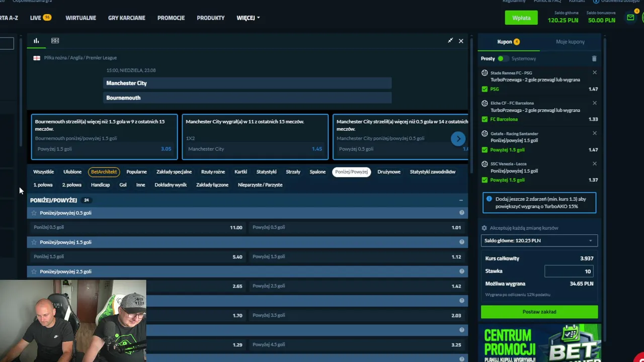644x362 pixels.
Task: Pick Poniżej 1.5 goli at odds 5.40
Action: [x=138, y=256]
